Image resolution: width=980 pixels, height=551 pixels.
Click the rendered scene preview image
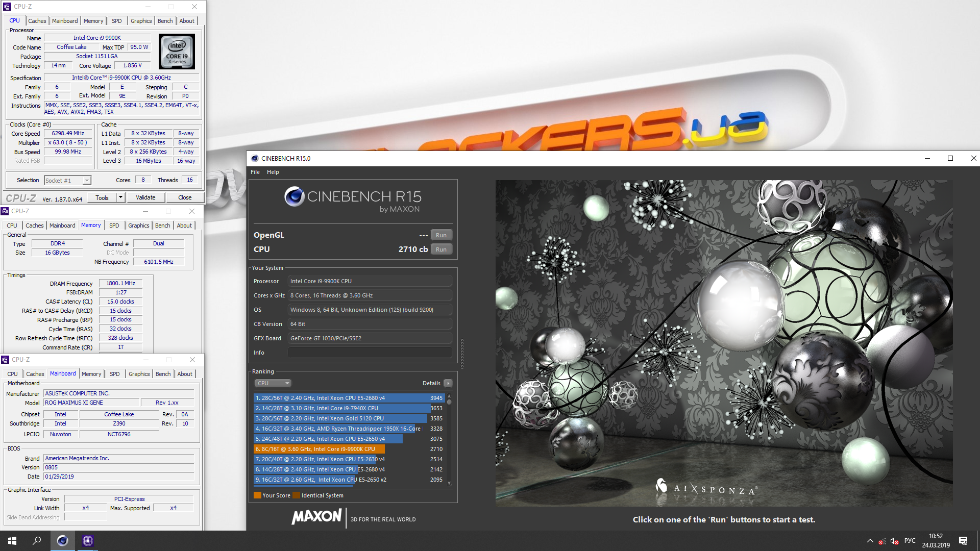[x=724, y=343]
